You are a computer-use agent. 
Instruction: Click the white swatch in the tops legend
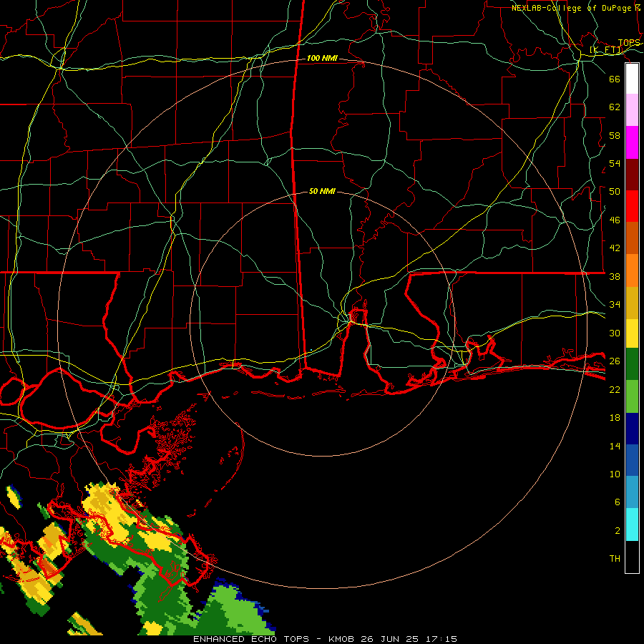pyautogui.click(x=632, y=79)
